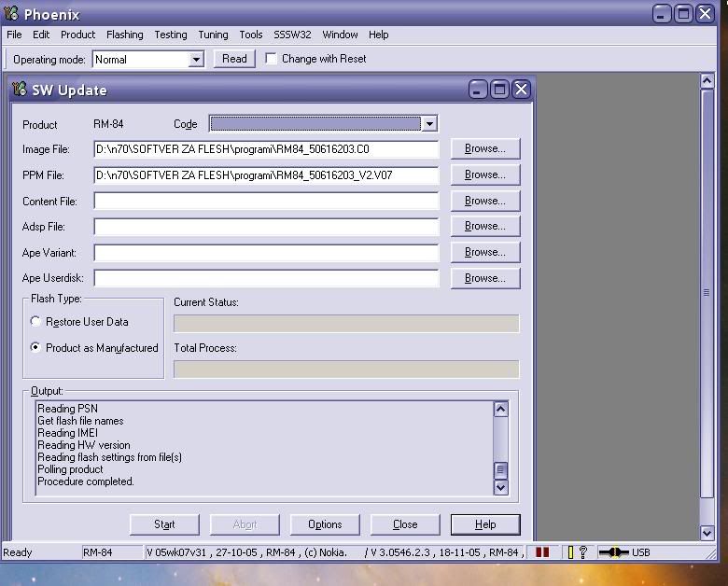Enable the Change with Reset checkbox
This screenshot has width=728, height=586.
point(272,59)
